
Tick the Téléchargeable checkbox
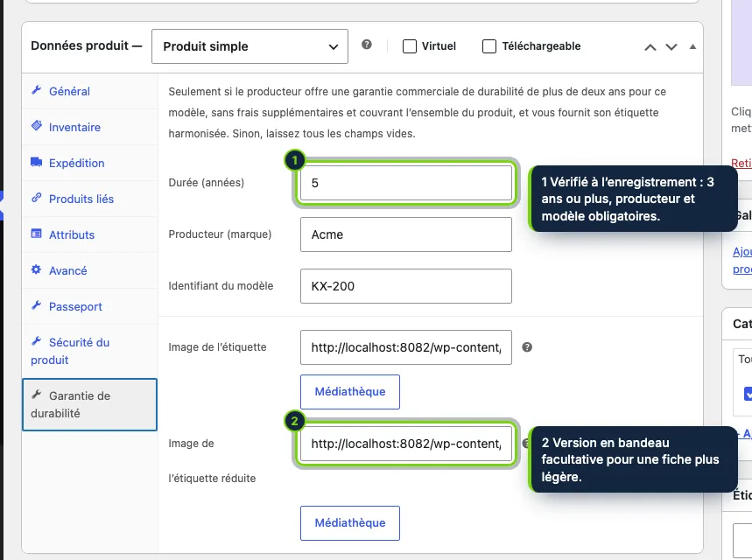489,46
